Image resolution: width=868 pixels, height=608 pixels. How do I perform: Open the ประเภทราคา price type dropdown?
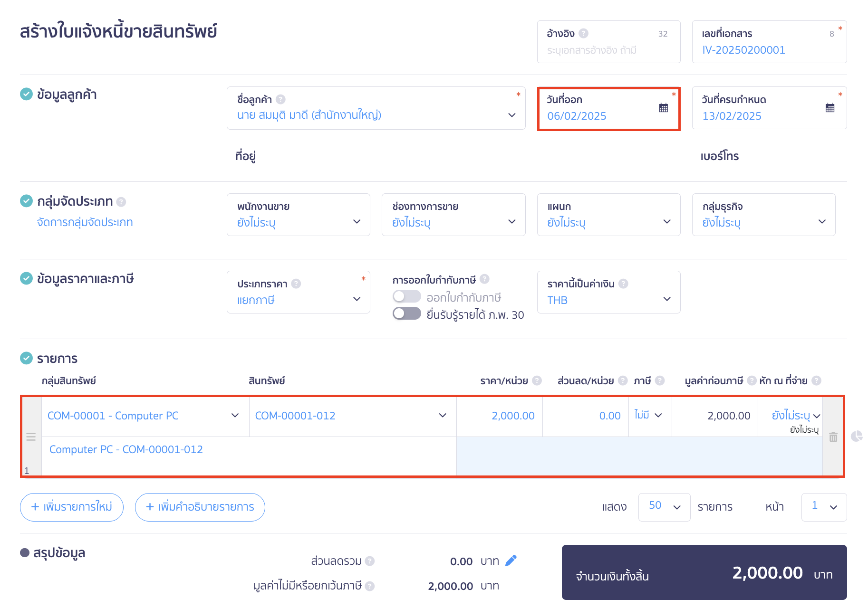point(357,299)
